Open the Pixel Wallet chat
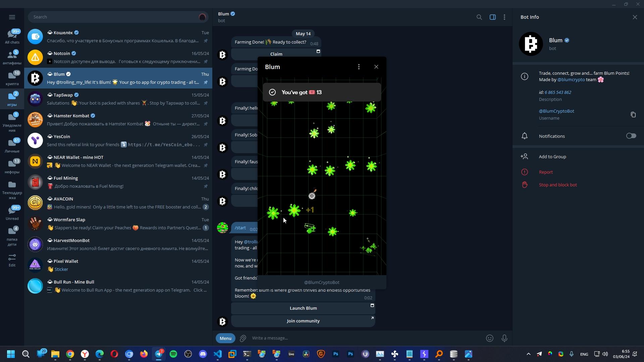Viewport: 644px width, 362px height. click(118, 265)
